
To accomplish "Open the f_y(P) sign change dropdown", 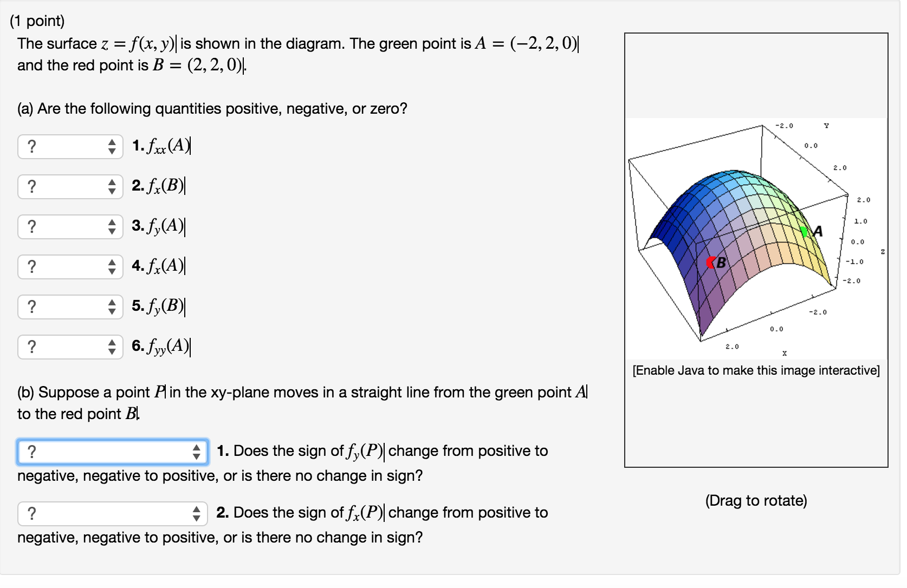I will click(x=113, y=452).
